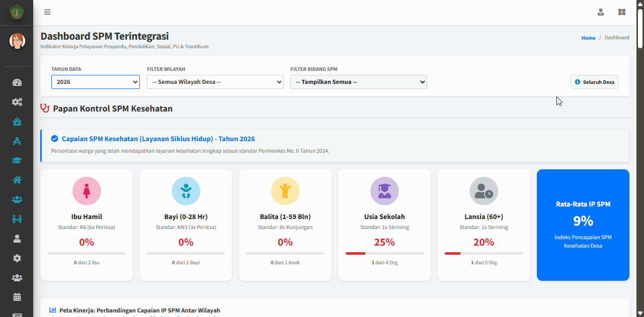Click the single gear settings icon in sidebar
This screenshot has height=317, width=644.
[x=17, y=258]
